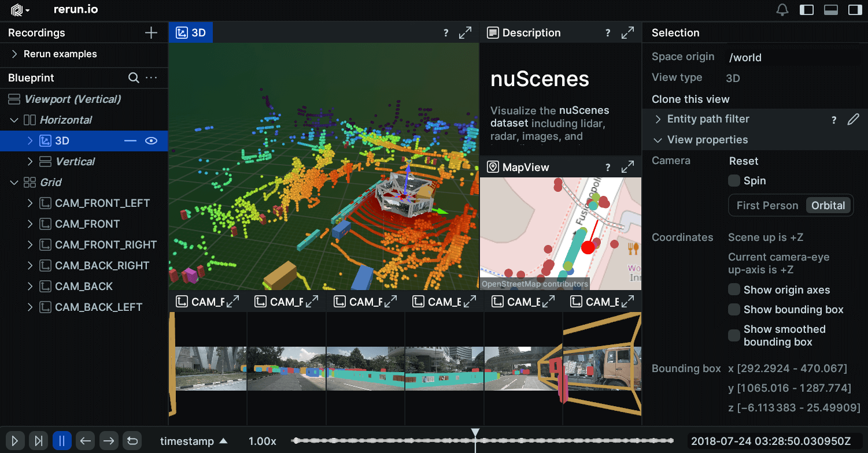Select CAM_FRONT_RIGHT in the blueprint tree
This screenshot has height=453, width=868.
pos(106,245)
